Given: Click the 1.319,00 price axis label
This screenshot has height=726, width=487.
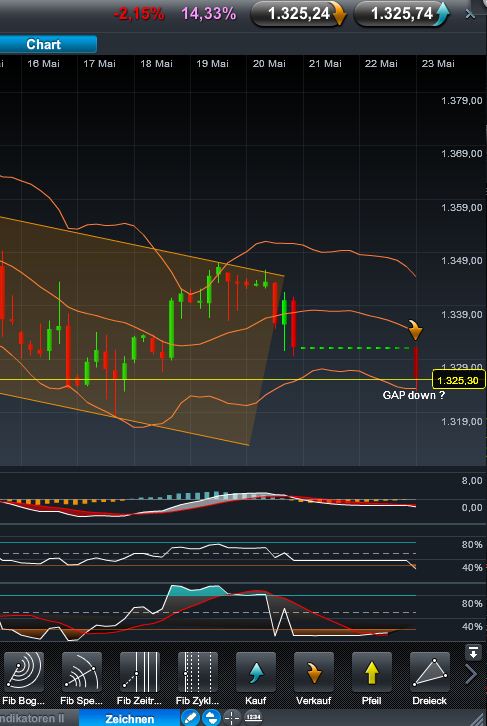Looking at the screenshot, I should pyautogui.click(x=462, y=421).
